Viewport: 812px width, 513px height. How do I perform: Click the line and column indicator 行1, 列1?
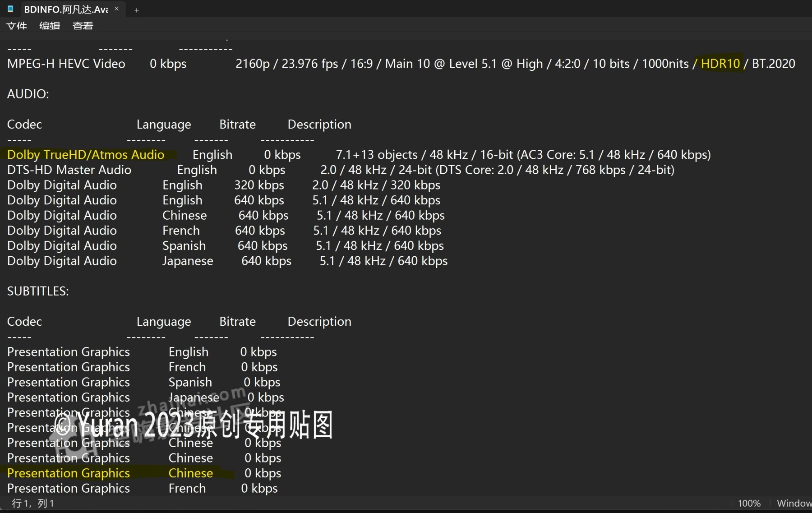(33, 503)
